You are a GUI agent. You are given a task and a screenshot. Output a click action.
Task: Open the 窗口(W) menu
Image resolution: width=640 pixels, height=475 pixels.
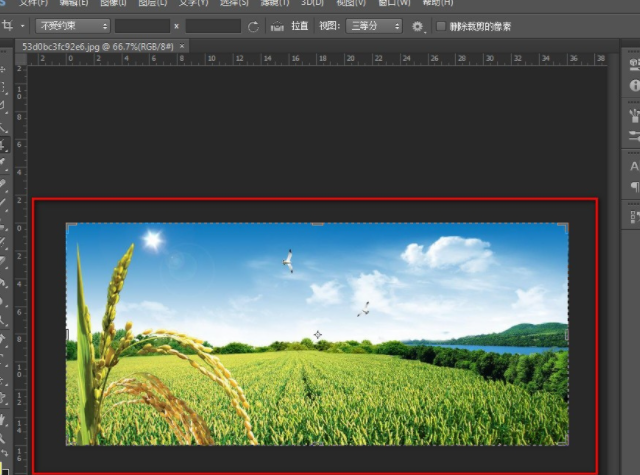click(x=394, y=3)
